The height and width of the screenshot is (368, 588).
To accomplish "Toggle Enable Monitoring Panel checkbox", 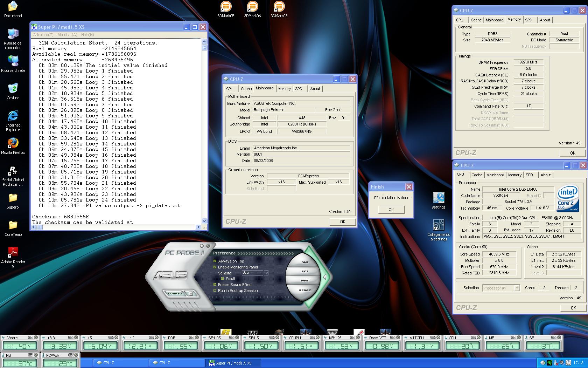I will pyautogui.click(x=215, y=267).
